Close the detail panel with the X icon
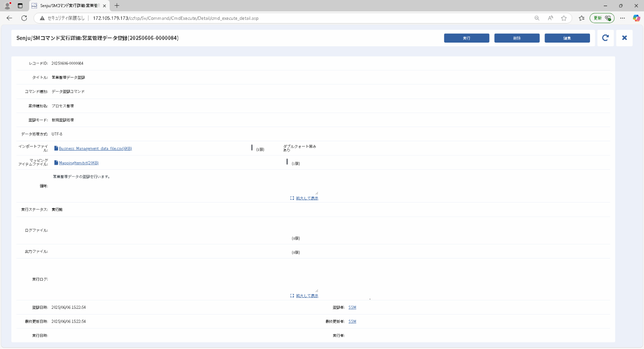 click(x=625, y=38)
